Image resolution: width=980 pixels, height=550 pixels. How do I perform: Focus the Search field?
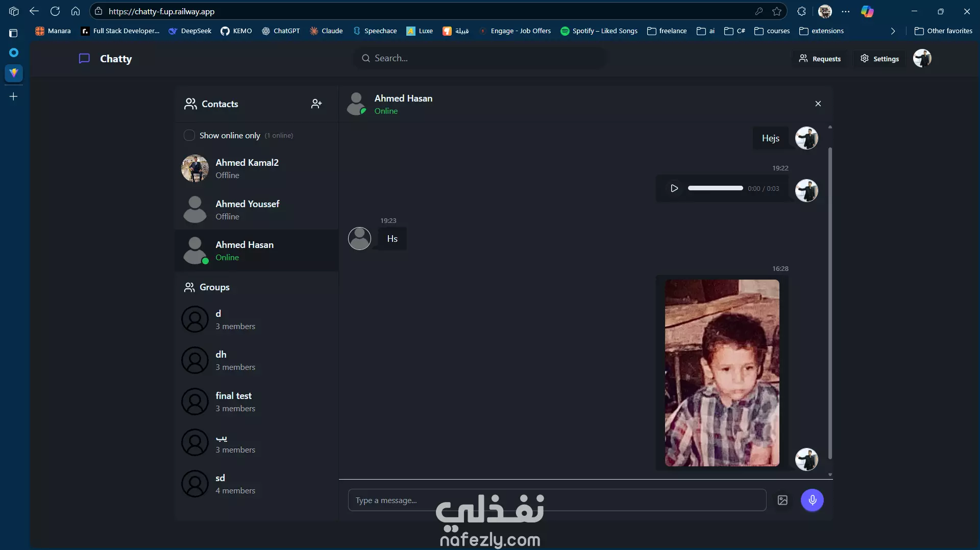480,58
